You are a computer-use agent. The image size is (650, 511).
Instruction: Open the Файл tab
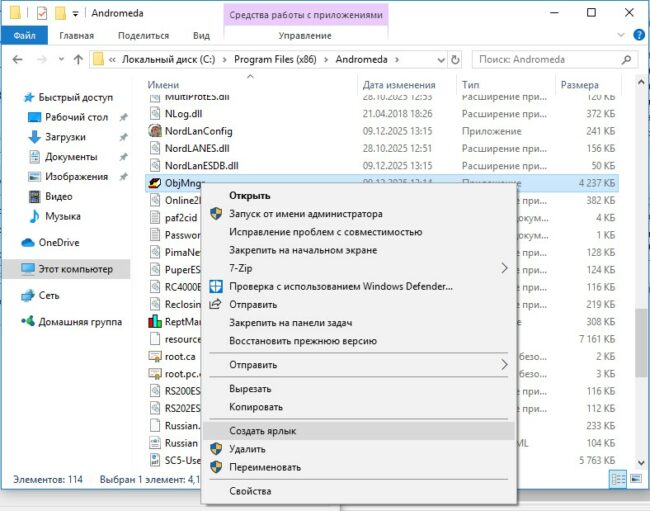[x=24, y=35]
